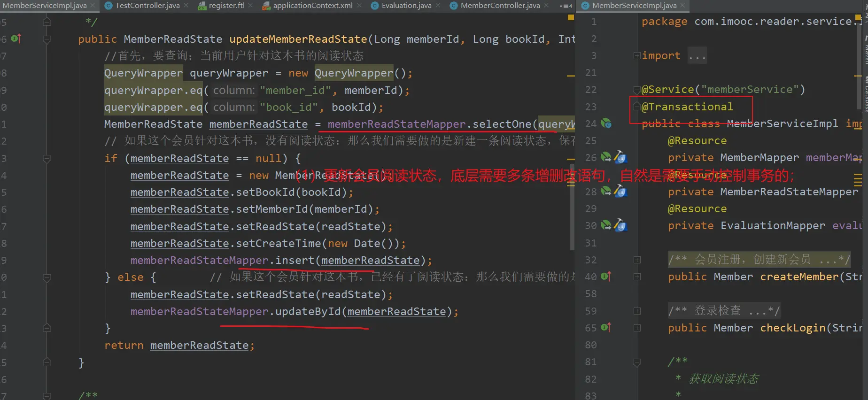Click the autowired dependency icon on line 30
This screenshot has height=400, width=868.
pos(606,226)
